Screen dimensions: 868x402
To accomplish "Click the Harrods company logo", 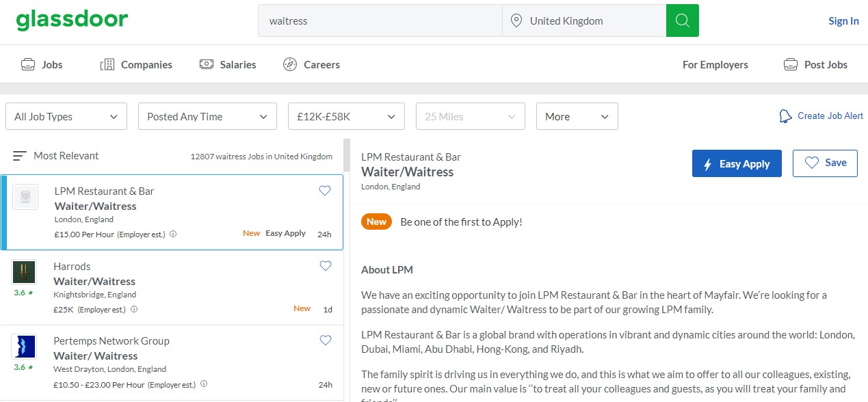I will click(x=24, y=272).
